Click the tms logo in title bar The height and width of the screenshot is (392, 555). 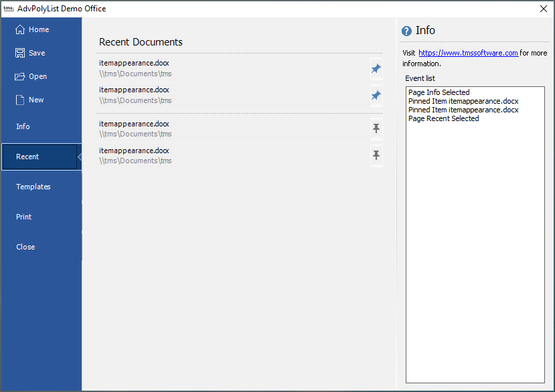click(9, 9)
